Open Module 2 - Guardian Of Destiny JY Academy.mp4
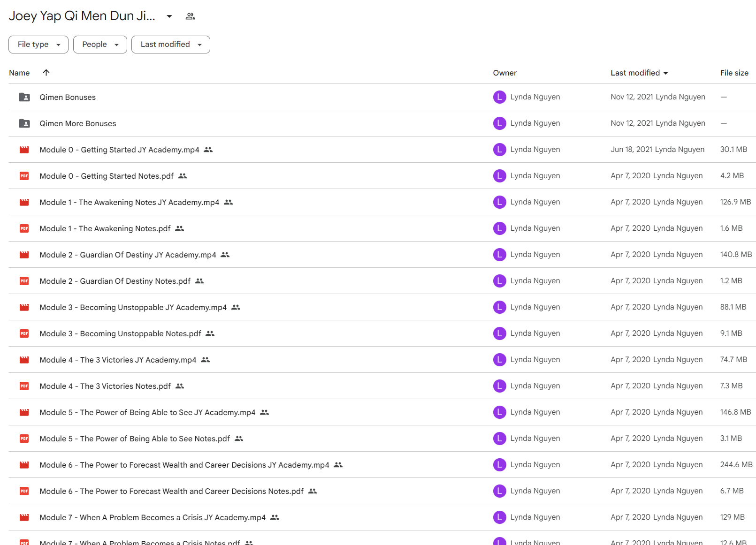This screenshot has width=756, height=545. coord(128,255)
